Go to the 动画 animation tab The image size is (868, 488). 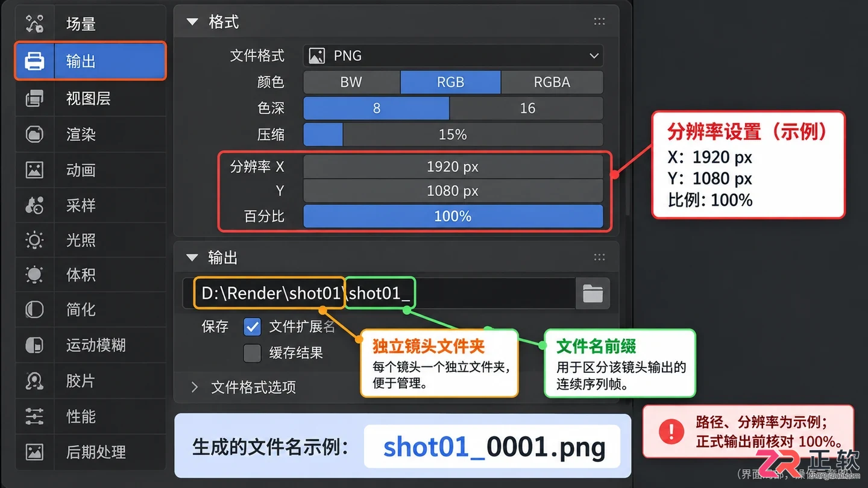(x=90, y=170)
